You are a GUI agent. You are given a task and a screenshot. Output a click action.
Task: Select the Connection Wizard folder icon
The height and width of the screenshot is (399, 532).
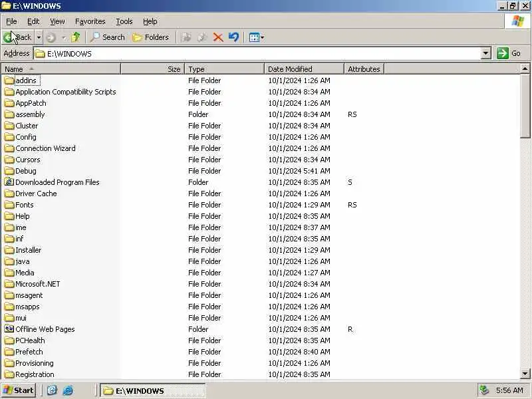tap(9, 148)
